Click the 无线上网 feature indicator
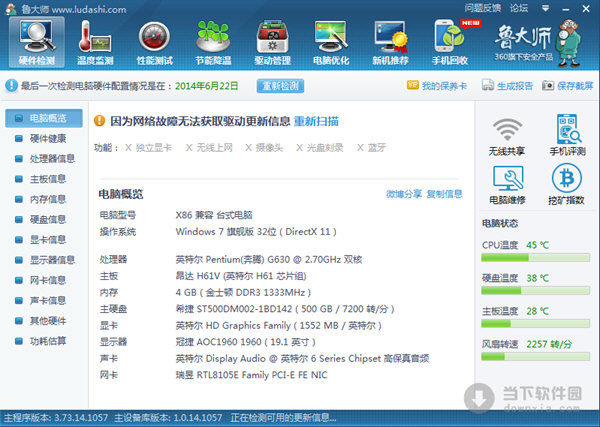 (x=209, y=148)
